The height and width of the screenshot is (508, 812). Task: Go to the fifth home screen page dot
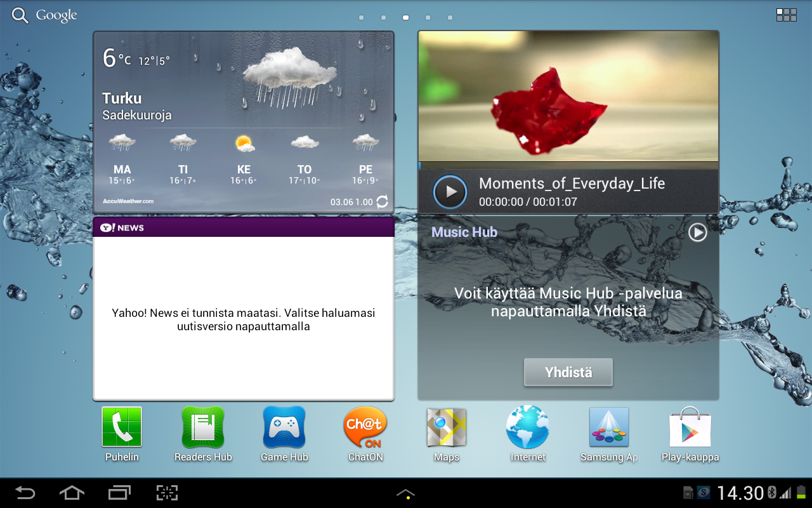450,18
